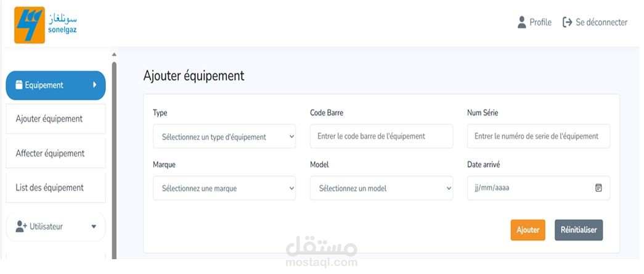
Task: Go to List des équipement
Action: click(x=49, y=188)
